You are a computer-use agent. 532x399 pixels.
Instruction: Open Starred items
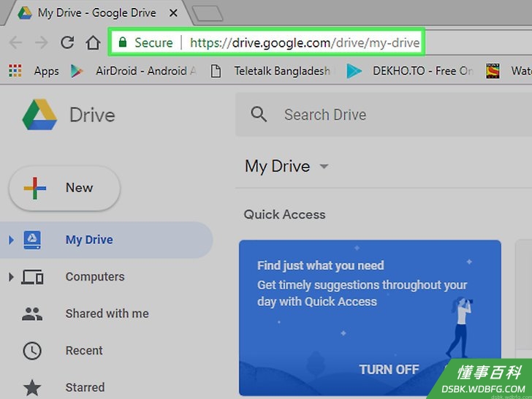pyautogui.click(x=85, y=387)
